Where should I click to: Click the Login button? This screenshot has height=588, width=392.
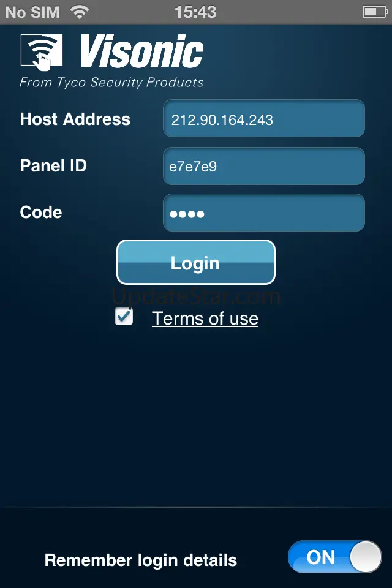pyautogui.click(x=196, y=263)
